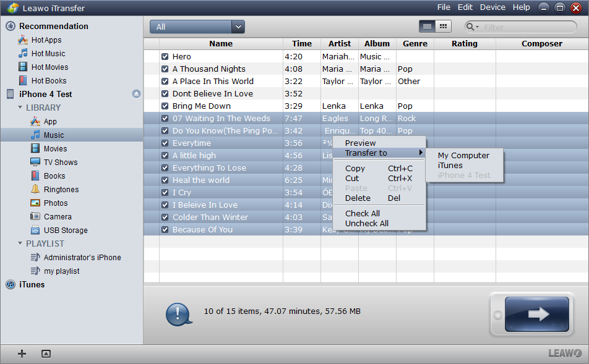Choose Uncheck All in context menu
This screenshot has width=589, height=364.
pos(367,223)
